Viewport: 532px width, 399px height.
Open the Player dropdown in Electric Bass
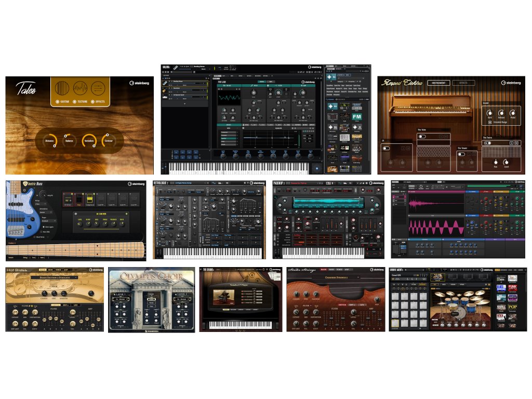coord(48,221)
